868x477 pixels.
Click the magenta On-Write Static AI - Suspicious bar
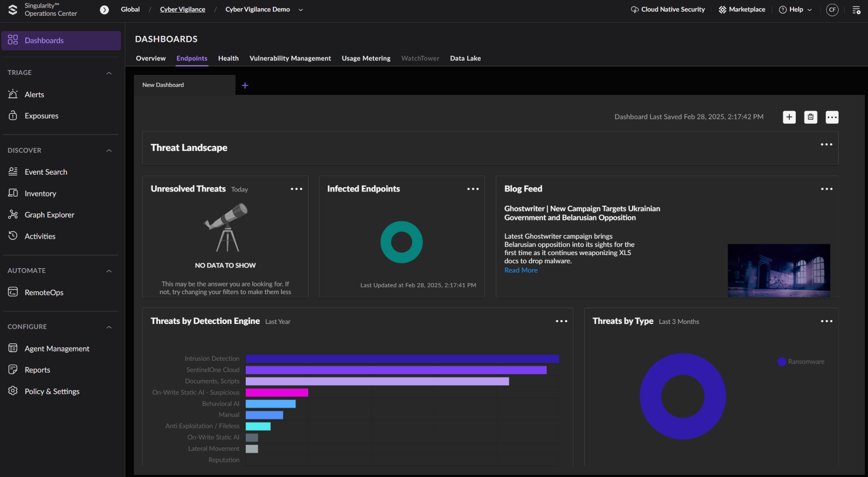[277, 392]
